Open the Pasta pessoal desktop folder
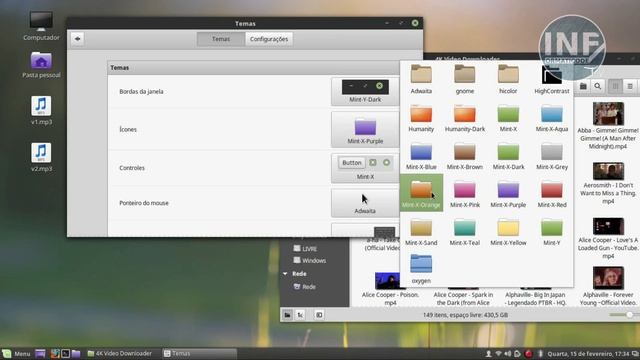Screen dimensions: 640x360 [41, 64]
